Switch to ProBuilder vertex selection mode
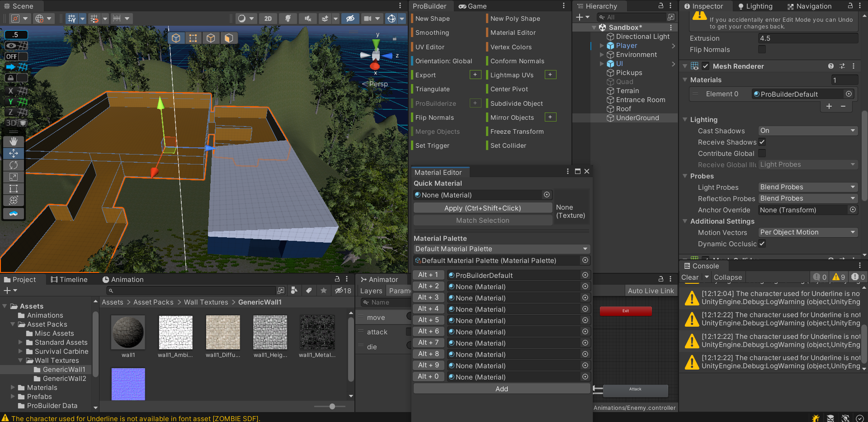Viewport: 868px width, 422px height. [193, 38]
